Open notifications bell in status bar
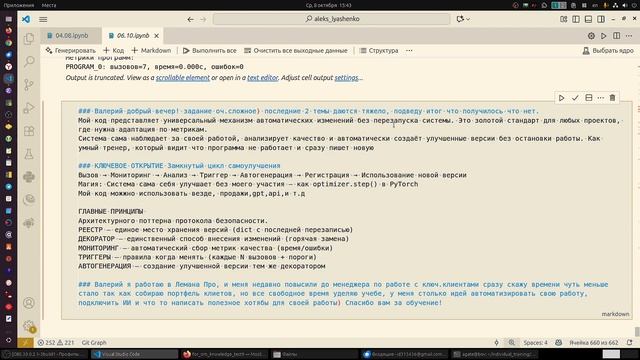 629,342
